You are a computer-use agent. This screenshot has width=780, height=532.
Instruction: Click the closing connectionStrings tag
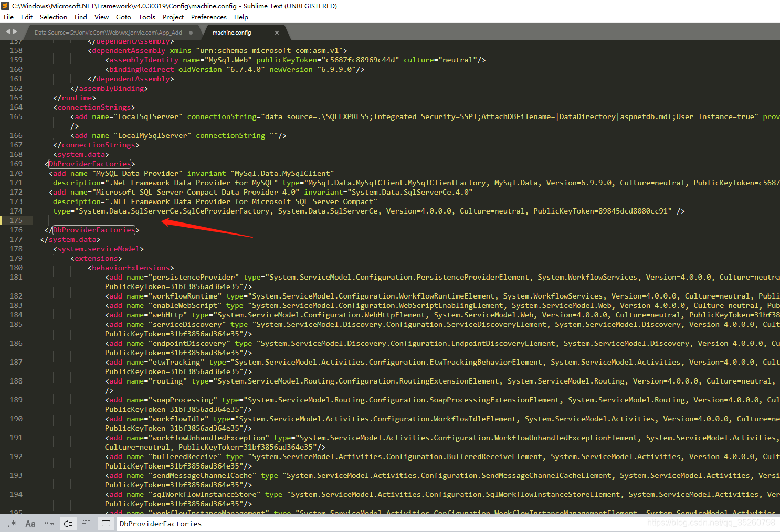(96, 145)
